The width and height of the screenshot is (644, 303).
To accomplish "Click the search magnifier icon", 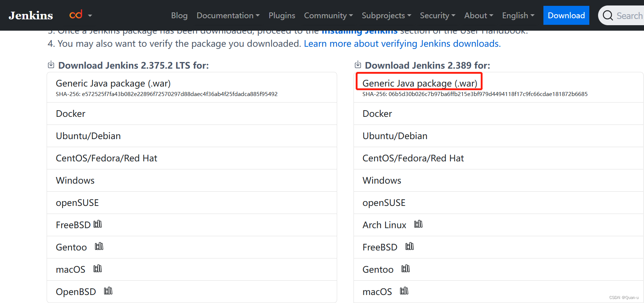I will [608, 15].
